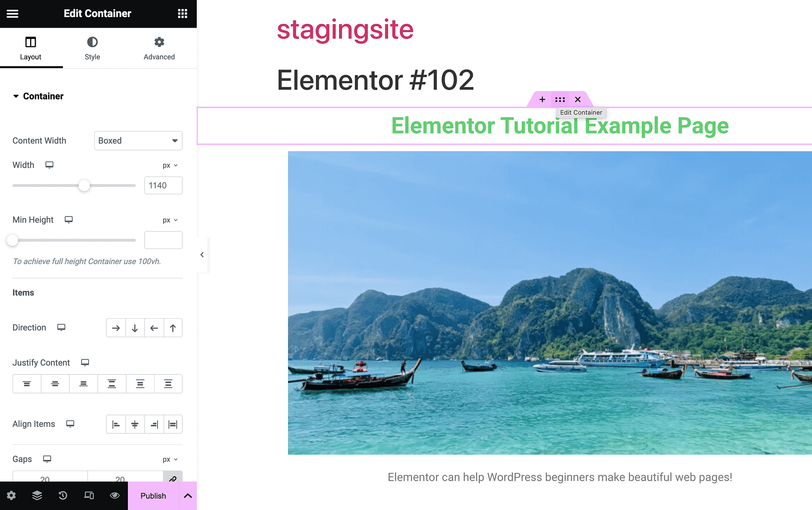This screenshot has height=510, width=812.
Task: Expand the Width unit px dropdown
Action: (x=171, y=165)
